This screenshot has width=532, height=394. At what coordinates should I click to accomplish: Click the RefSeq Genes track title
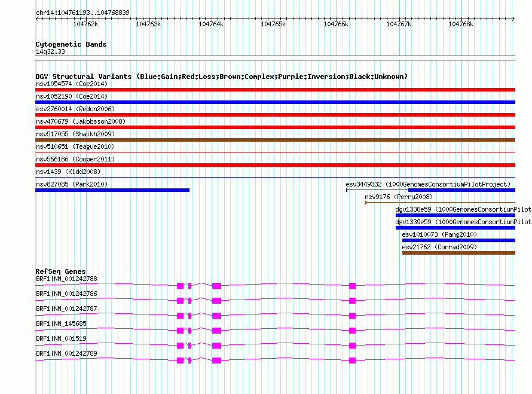point(60,271)
